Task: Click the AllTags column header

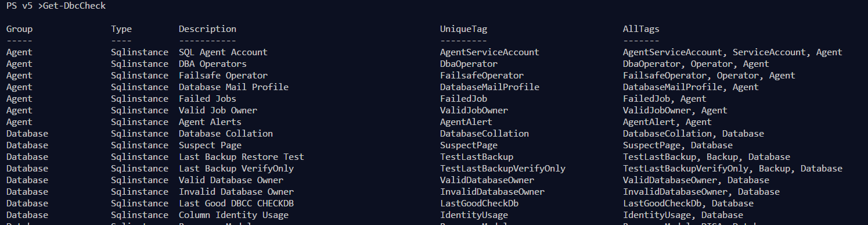Action: point(641,29)
